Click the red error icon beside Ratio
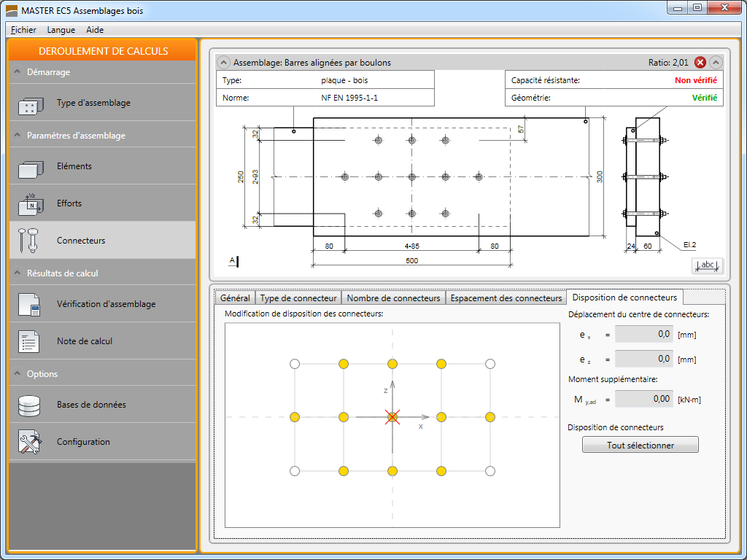The width and height of the screenshot is (747, 560). [700, 63]
